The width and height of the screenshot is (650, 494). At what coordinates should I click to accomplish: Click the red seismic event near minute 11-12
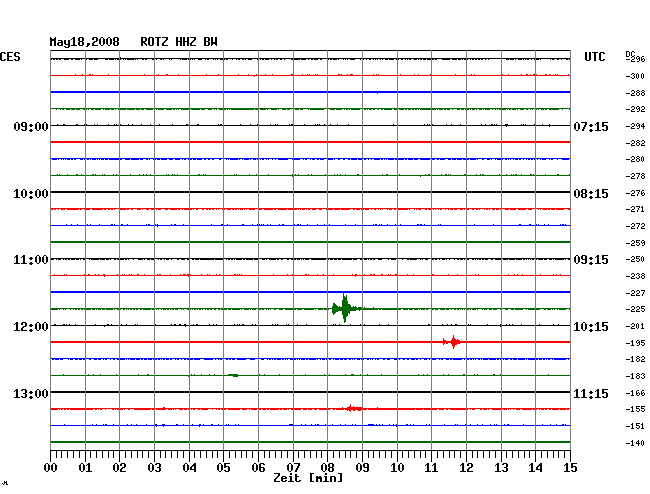click(x=452, y=342)
